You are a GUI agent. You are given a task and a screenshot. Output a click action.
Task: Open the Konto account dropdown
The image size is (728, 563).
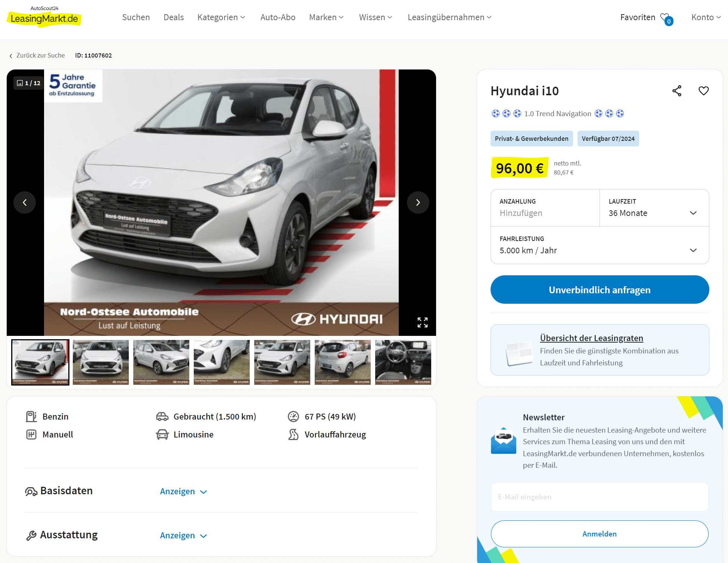coord(706,17)
